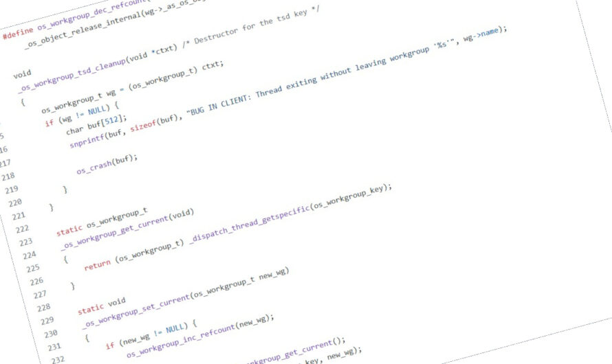Click the return keyword in get_current
Screen dimensions: 612x364
pos(98,263)
